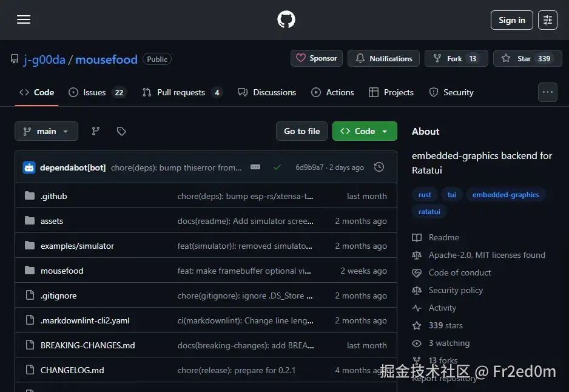Open tags via the tag icon
This screenshot has height=392, width=569.
tap(121, 130)
